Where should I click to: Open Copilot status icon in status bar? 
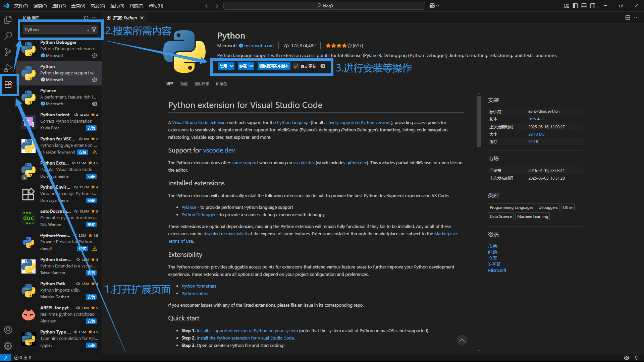coord(626,358)
